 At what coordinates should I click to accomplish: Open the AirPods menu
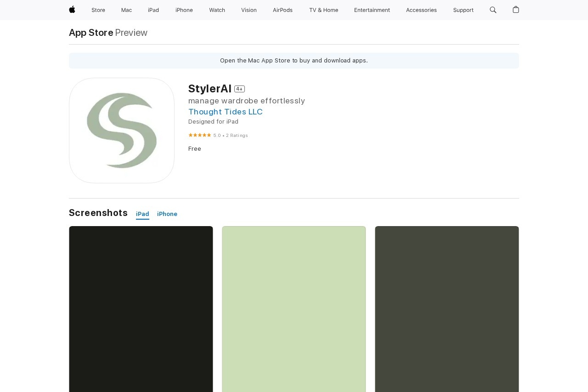click(283, 10)
